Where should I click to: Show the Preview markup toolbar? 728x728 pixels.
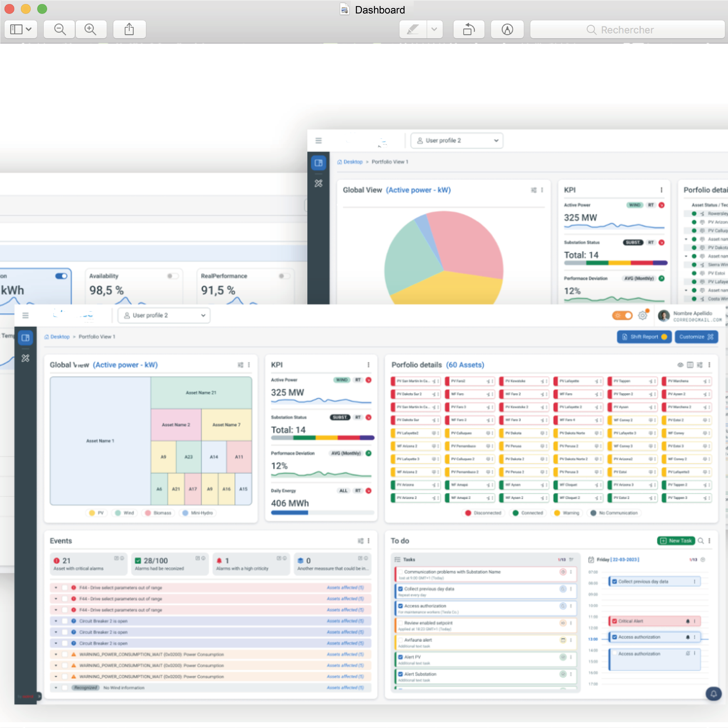tap(507, 29)
